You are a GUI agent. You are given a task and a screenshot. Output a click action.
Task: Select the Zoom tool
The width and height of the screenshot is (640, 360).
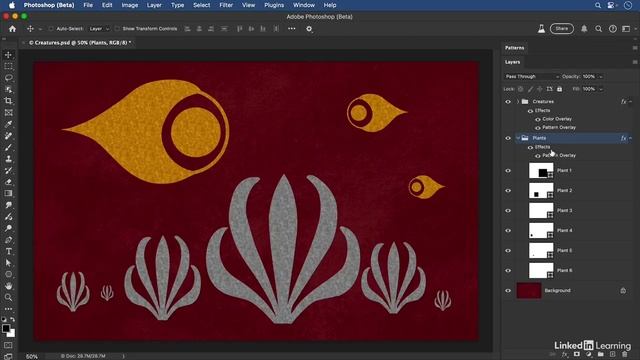8,298
